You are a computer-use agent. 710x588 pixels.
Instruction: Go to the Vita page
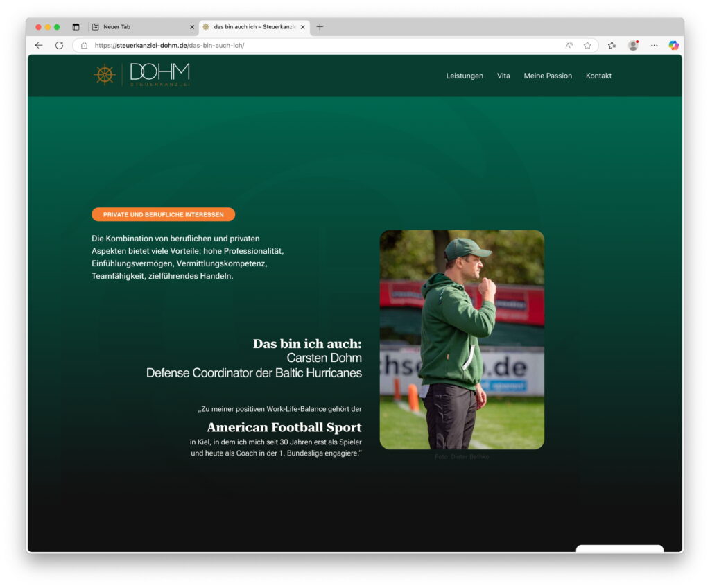[503, 76]
